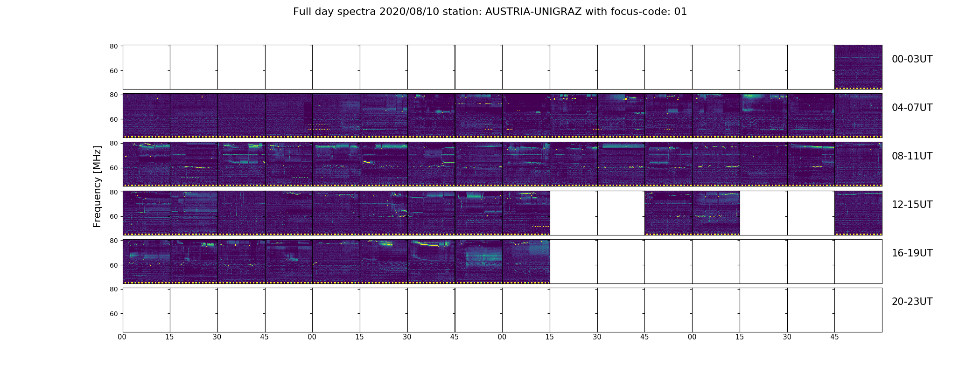Select the 07:15 spectrogram panel in the 04-07UT row
Viewport: 980px width, 373px height.
click(x=763, y=116)
